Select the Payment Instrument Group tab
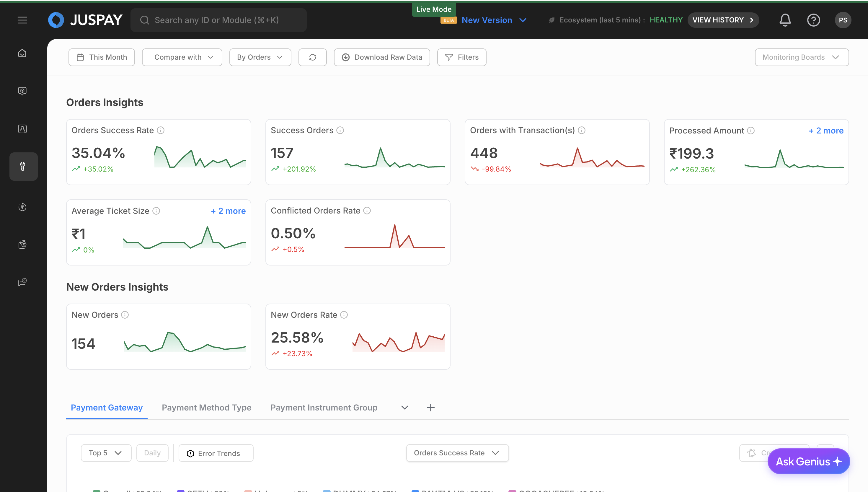 click(324, 408)
